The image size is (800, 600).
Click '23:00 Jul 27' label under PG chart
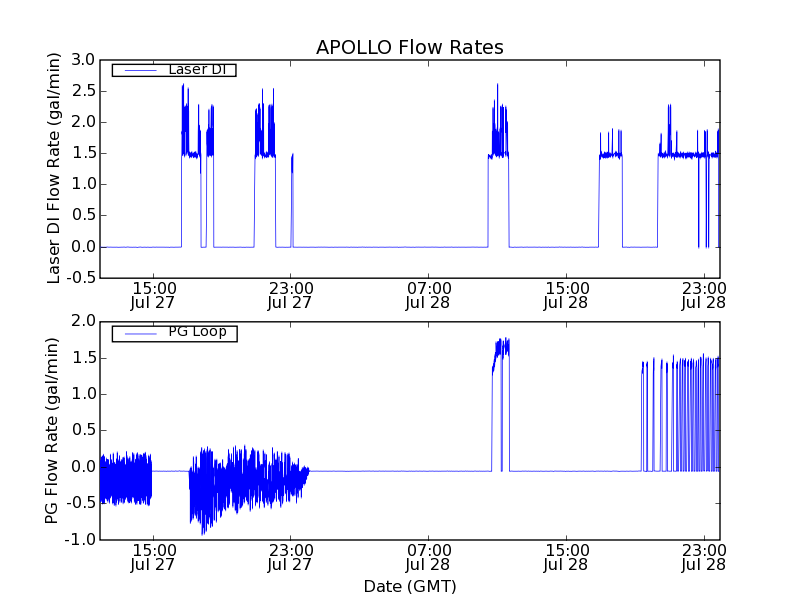coord(290,558)
